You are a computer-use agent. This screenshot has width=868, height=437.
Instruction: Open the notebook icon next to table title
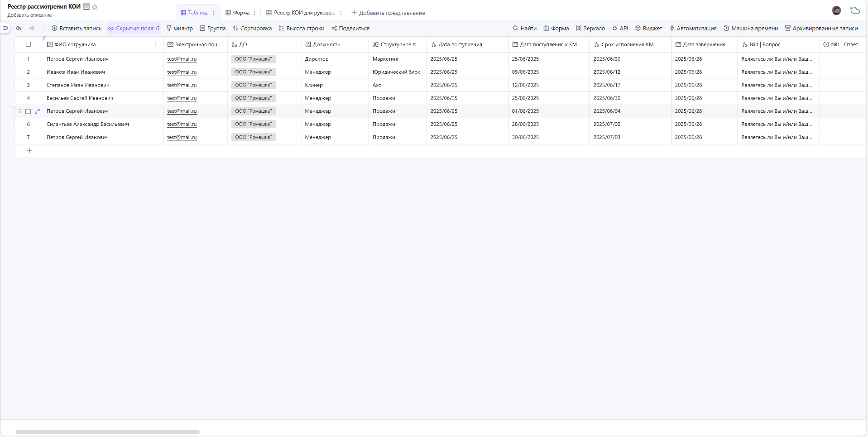[86, 6]
